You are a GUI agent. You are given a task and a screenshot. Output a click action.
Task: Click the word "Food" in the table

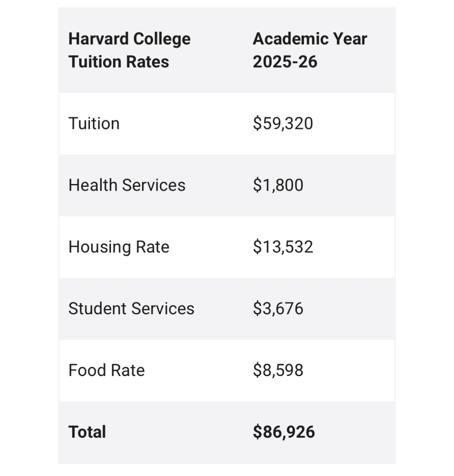(86, 371)
